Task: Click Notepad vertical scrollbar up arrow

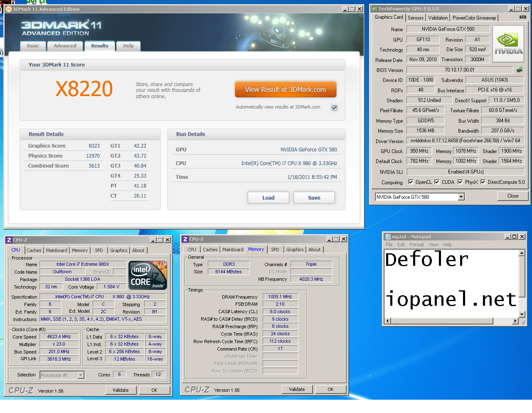Action: pos(522,253)
